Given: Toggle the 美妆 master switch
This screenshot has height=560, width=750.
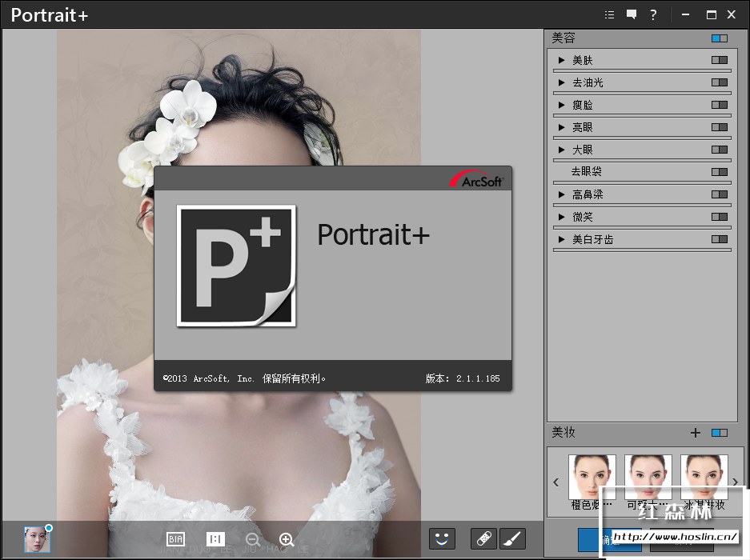Looking at the screenshot, I should tap(720, 433).
